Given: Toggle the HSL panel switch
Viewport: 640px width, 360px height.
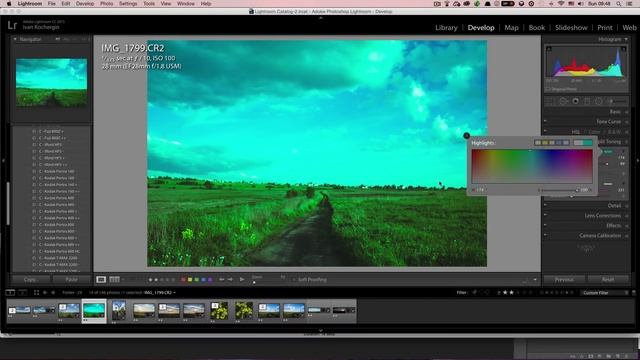Looking at the screenshot, I should click(545, 131).
